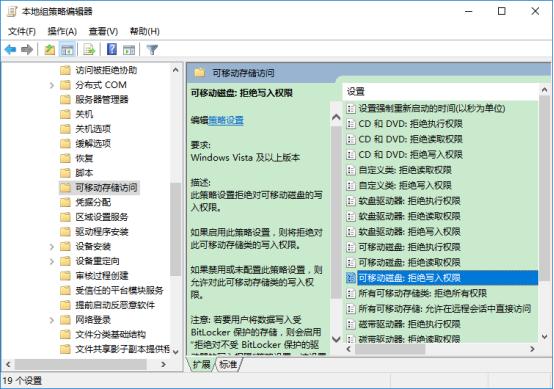Image resolution: width=554 pixels, height=389 pixels.
Task: Click the Up one level folder icon
Action: (x=49, y=50)
